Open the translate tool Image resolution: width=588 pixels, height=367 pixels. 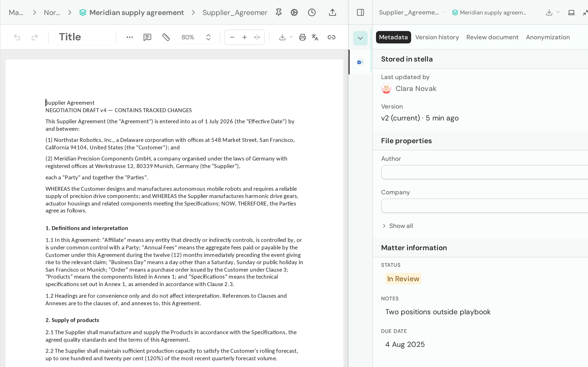[315, 37]
